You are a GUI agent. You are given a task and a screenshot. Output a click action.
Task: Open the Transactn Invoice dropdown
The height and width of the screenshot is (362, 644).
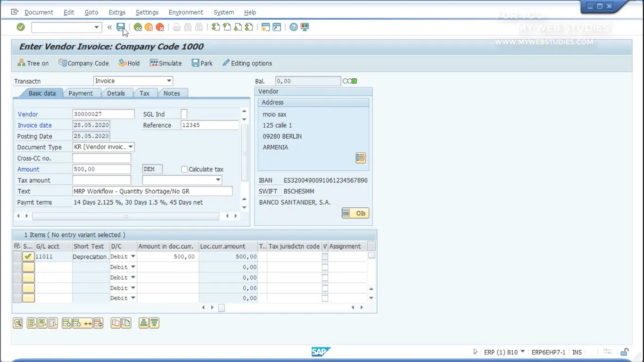169,81
